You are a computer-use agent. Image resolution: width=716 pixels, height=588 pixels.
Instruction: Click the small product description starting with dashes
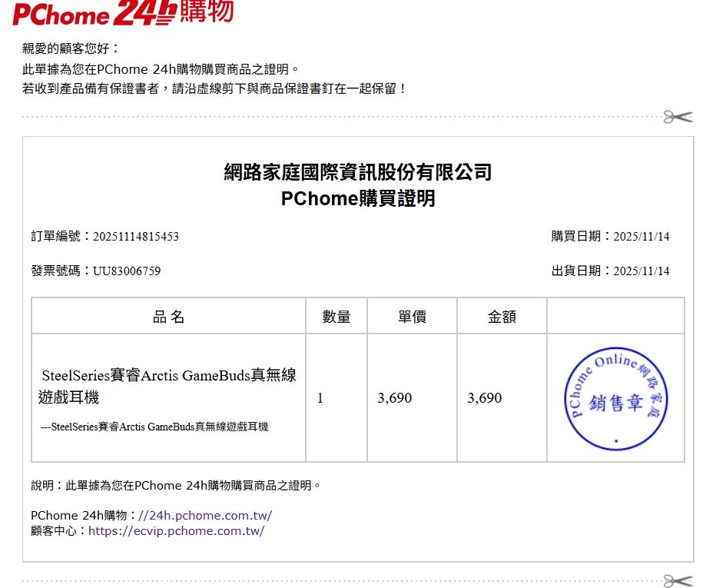coord(154,427)
